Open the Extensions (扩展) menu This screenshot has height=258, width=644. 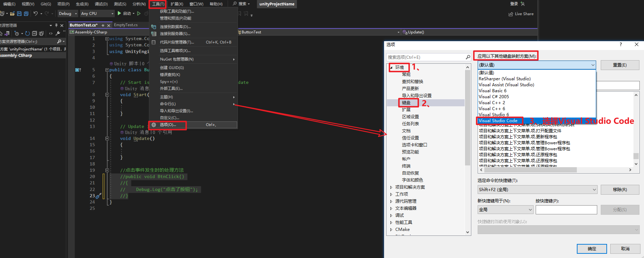coord(177,4)
